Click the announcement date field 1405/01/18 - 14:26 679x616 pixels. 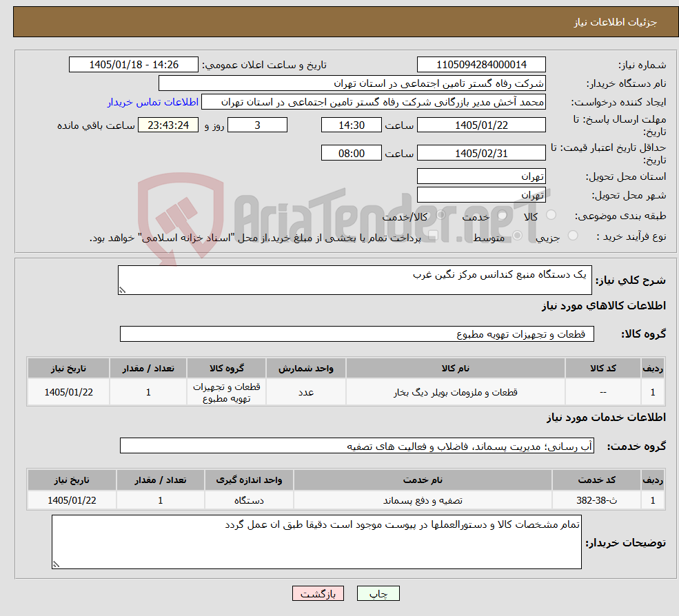[133, 65]
